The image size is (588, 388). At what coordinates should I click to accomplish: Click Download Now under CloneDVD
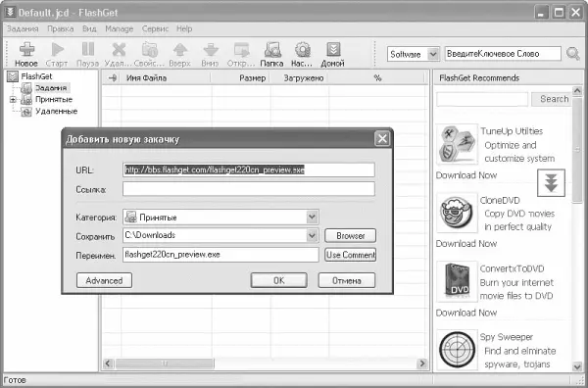click(x=466, y=244)
